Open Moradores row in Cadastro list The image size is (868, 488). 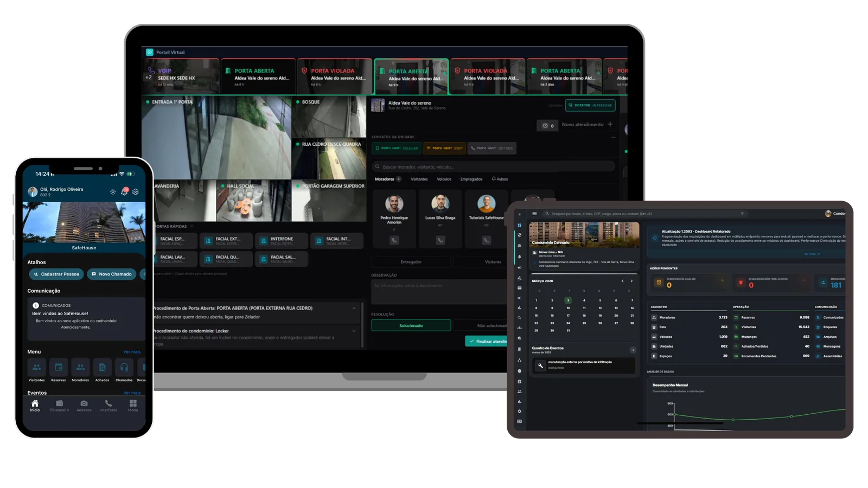coord(689,317)
